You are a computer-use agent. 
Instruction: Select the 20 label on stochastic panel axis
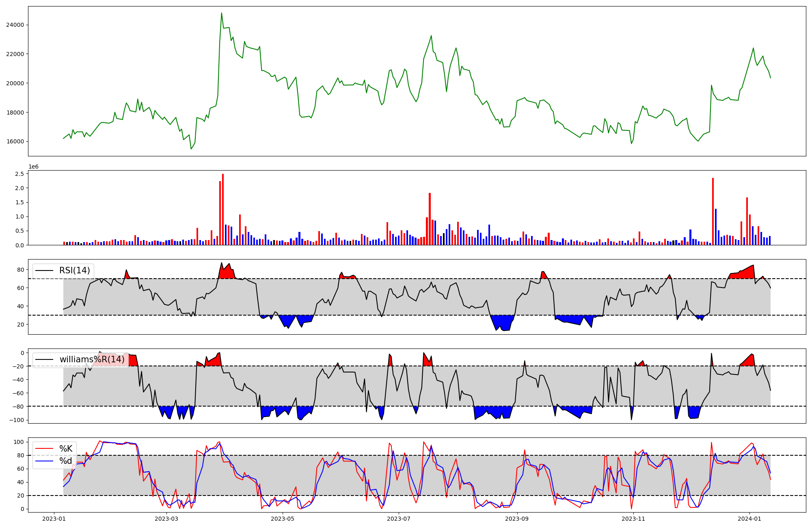coord(21,496)
